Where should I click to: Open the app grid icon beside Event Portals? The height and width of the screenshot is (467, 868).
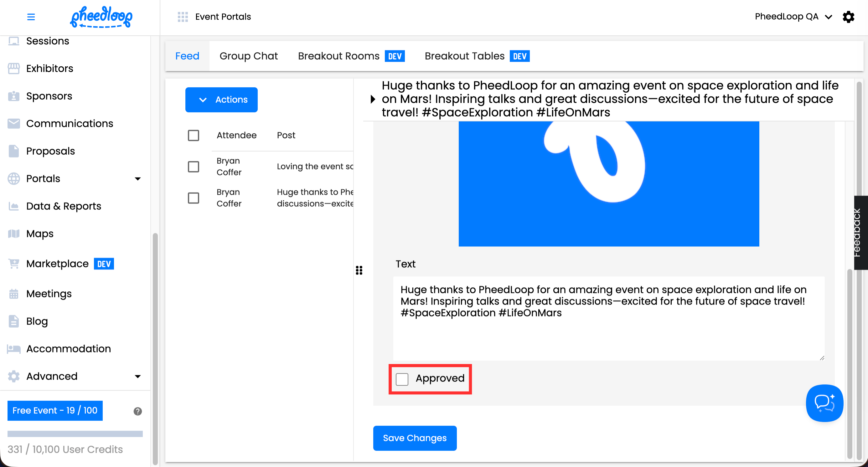coord(183,17)
